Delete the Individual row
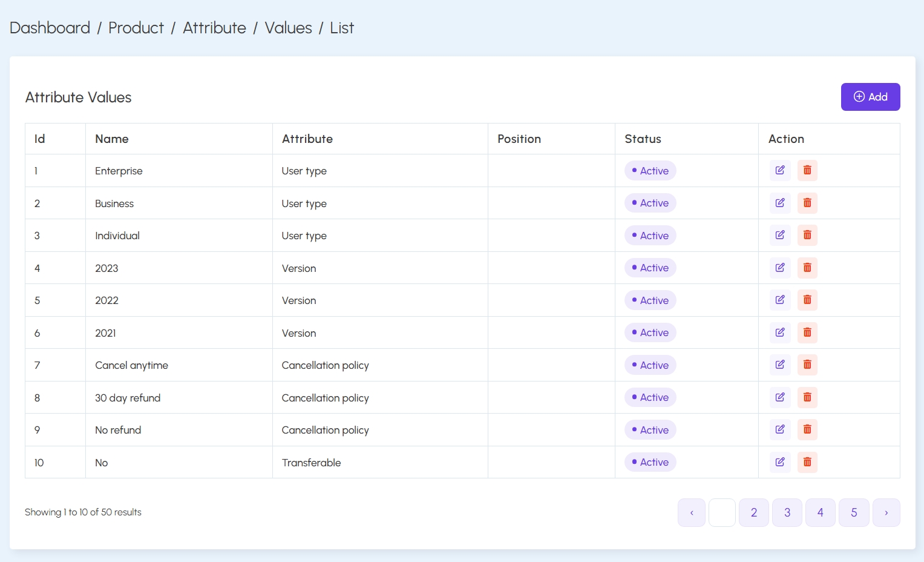 pyautogui.click(x=807, y=235)
